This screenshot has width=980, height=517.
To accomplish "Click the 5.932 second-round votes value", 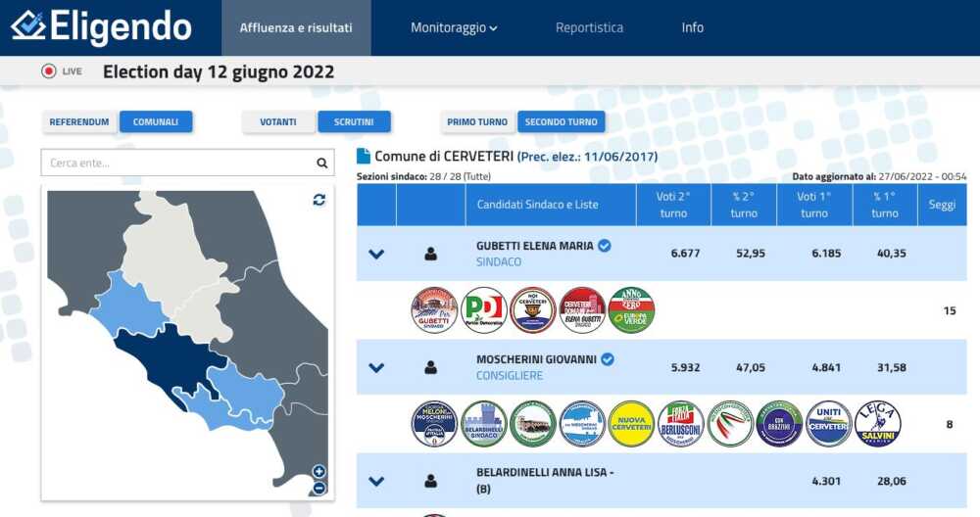I will 686,367.
